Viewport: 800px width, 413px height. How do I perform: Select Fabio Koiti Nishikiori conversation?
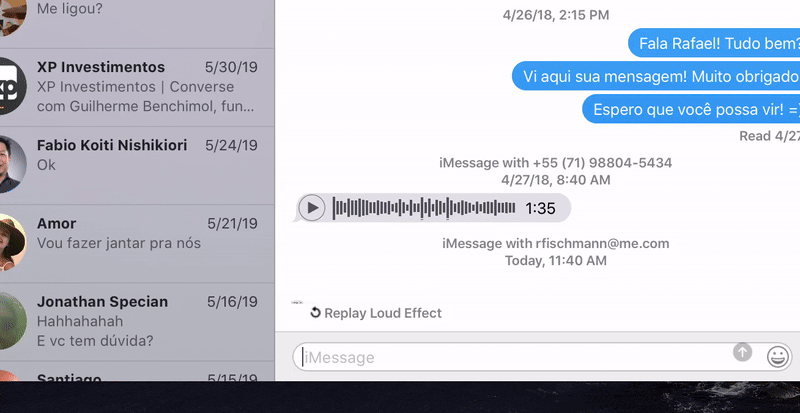137,165
